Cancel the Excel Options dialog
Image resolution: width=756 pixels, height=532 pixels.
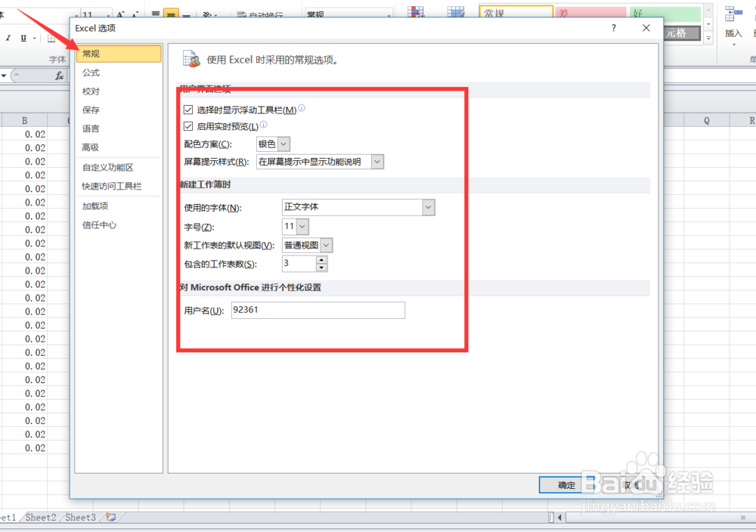629,485
